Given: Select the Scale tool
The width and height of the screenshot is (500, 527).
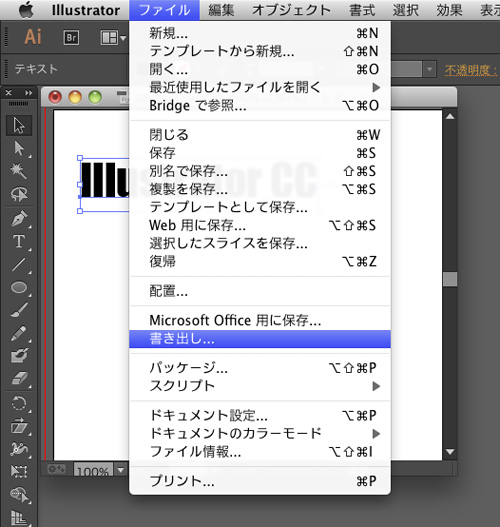Looking at the screenshot, I should pyautogui.click(x=19, y=426).
